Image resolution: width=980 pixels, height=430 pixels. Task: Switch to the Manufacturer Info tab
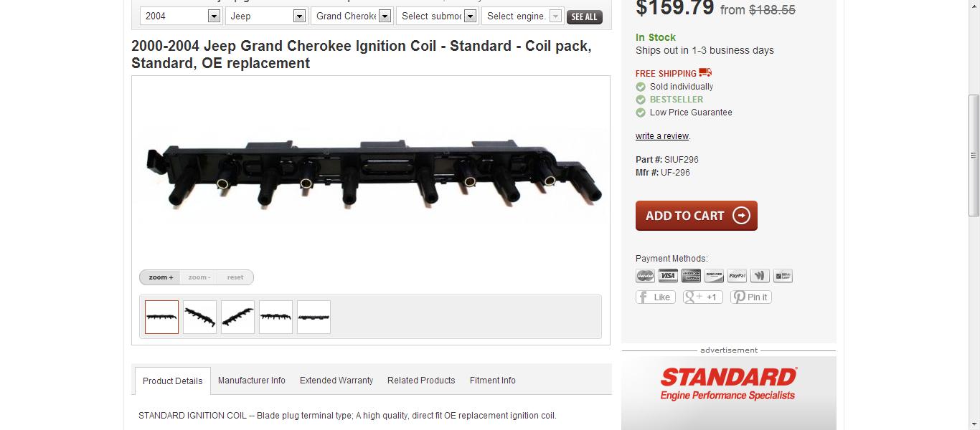point(252,381)
